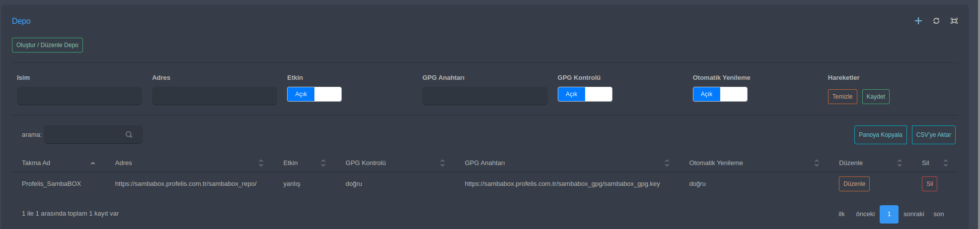Click the 'yanlış' value in Etkin column

pyautogui.click(x=292, y=184)
